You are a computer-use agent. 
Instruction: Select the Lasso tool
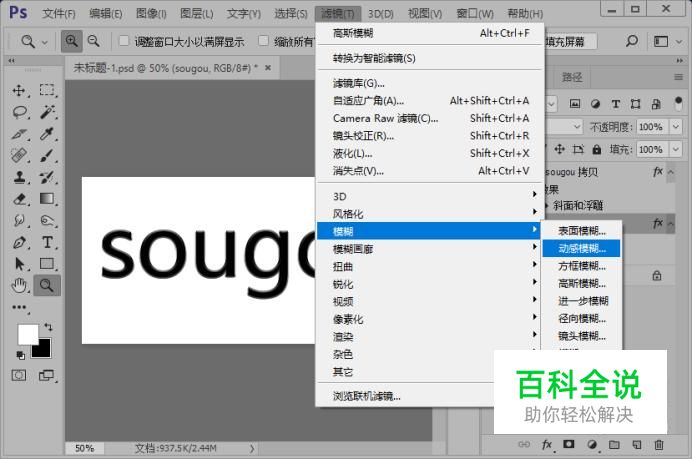[19, 112]
